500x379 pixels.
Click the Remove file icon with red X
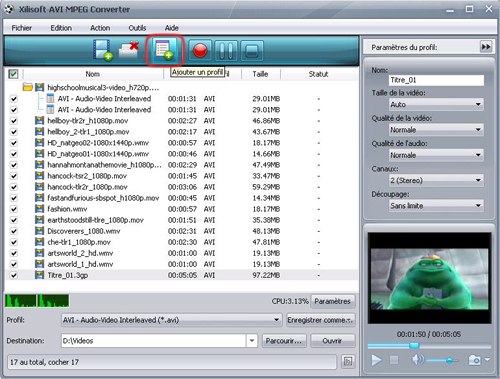(x=129, y=50)
